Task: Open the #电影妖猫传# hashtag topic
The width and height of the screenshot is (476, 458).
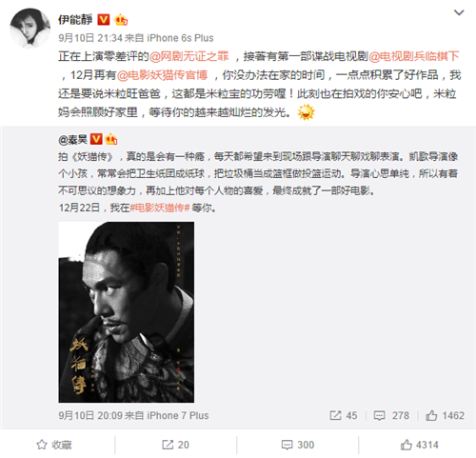Action: [160, 208]
